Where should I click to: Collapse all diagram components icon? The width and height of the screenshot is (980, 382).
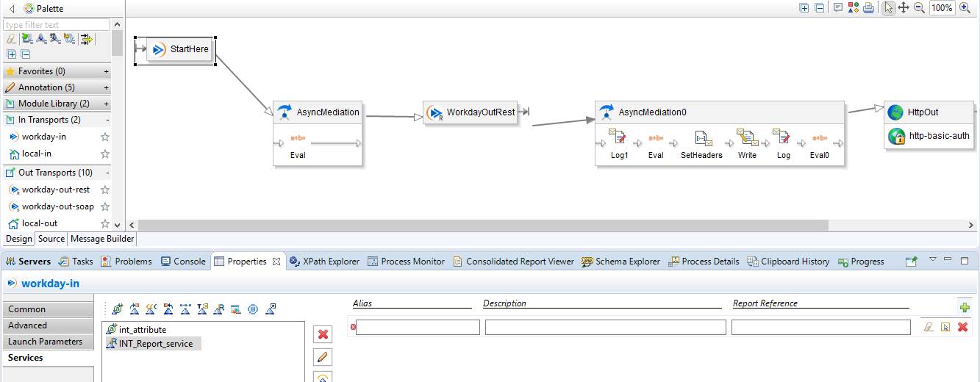[820, 8]
